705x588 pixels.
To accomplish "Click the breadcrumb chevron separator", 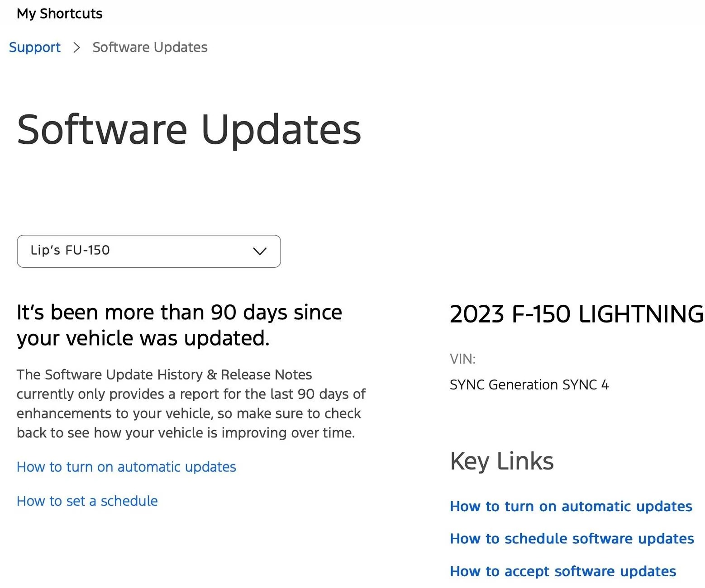I will pyautogui.click(x=76, y=47).
